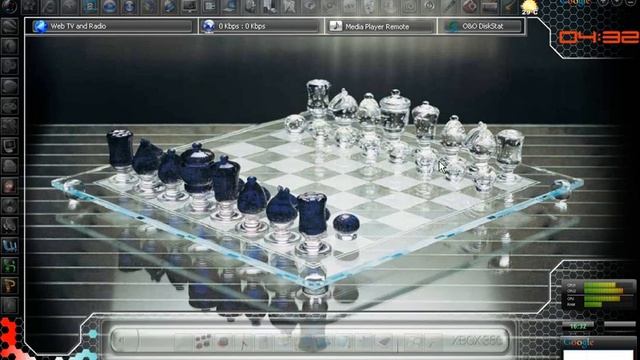Viewport: 640px width, 360px height.
Task: Open the sun weather widget icon
Action: click(x=530, y=6)
